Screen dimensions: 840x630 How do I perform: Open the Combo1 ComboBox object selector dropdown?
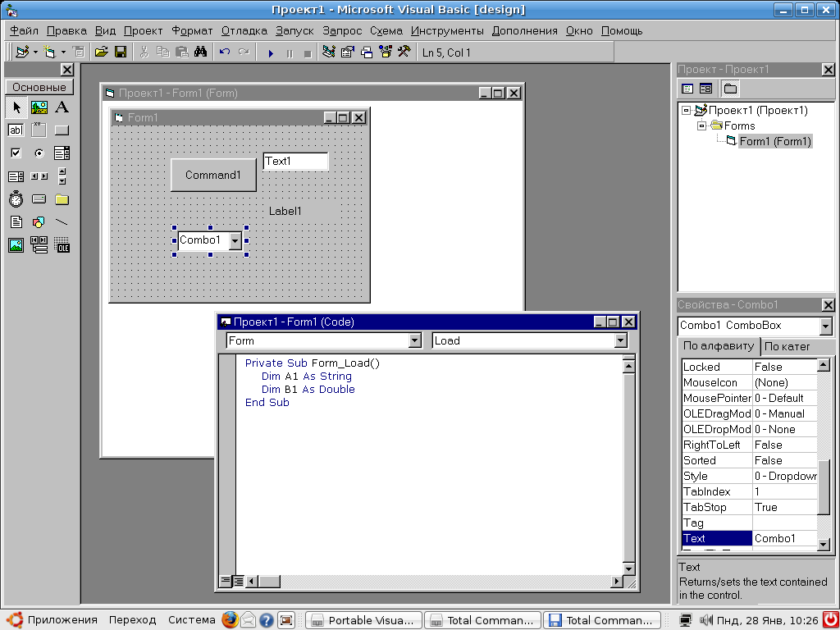[825, 326]
